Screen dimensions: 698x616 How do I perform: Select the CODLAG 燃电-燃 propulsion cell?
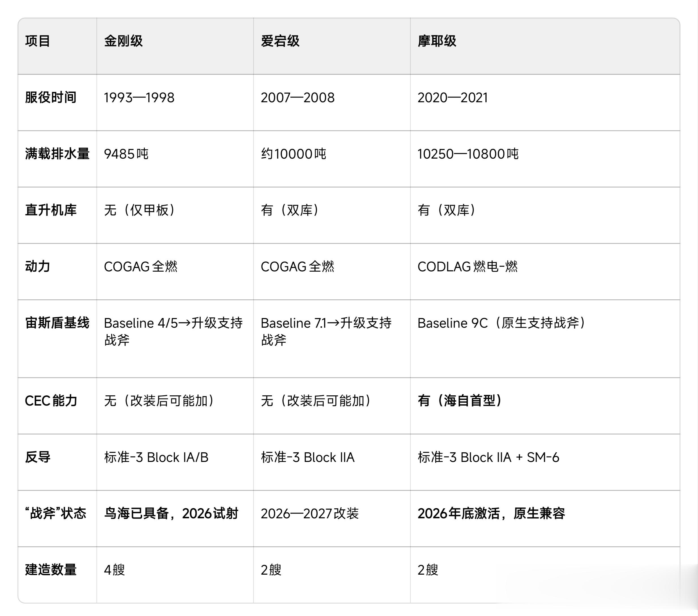(468, 267)
